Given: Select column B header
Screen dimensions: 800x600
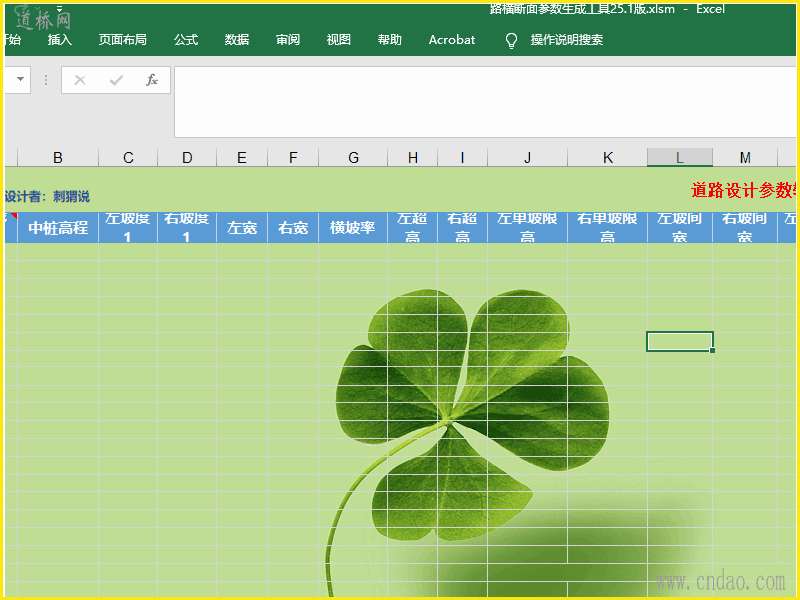Looking at the screenshot, I should click(58, 158).
